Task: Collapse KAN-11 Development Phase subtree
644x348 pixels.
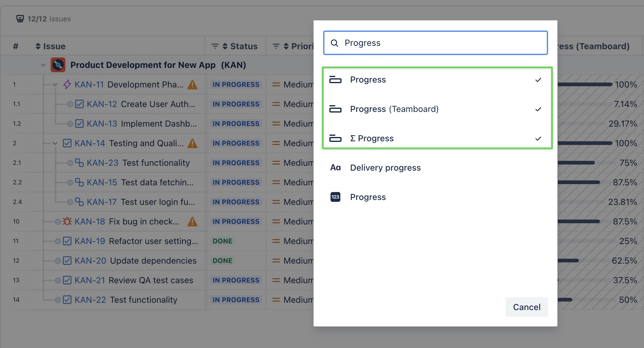Action: click(55, 85)
